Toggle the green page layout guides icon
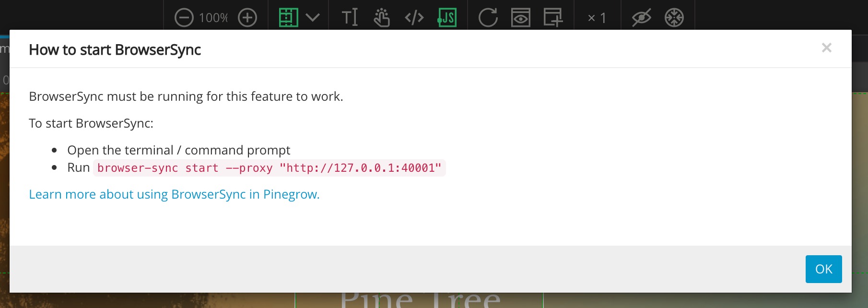868x308 pixels. point(288,18)
